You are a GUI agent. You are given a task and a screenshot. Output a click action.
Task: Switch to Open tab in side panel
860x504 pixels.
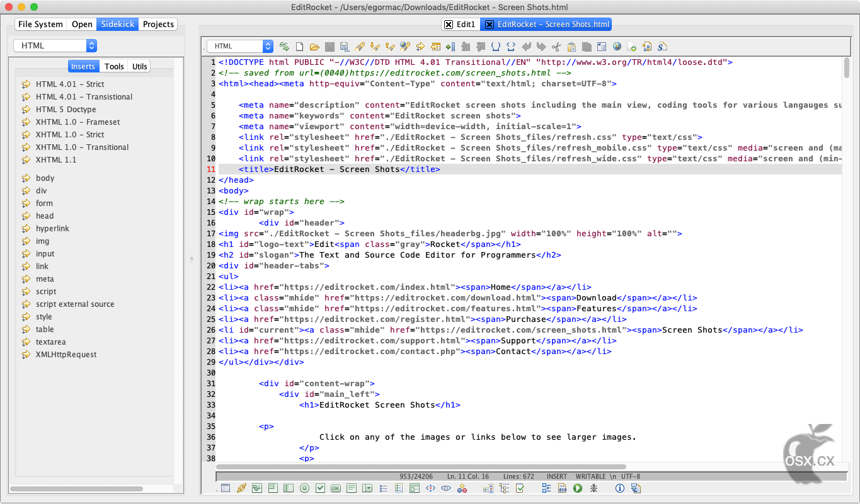tap(82, 24)
